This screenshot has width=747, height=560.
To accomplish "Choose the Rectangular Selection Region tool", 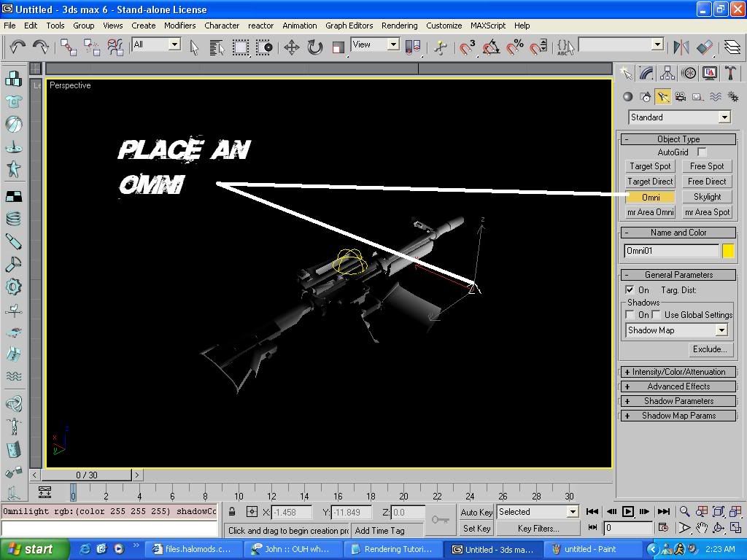I will pyautogui.click(x=241, y=47).
